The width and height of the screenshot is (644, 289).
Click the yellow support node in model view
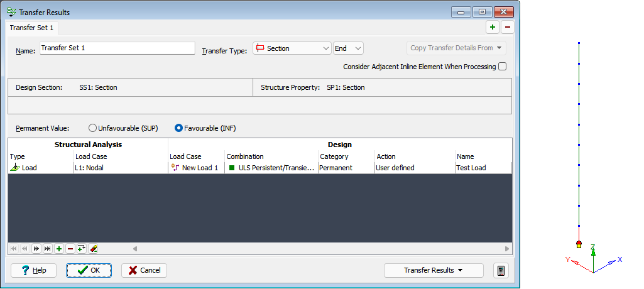pyautogui.click(x=579, y=244)
